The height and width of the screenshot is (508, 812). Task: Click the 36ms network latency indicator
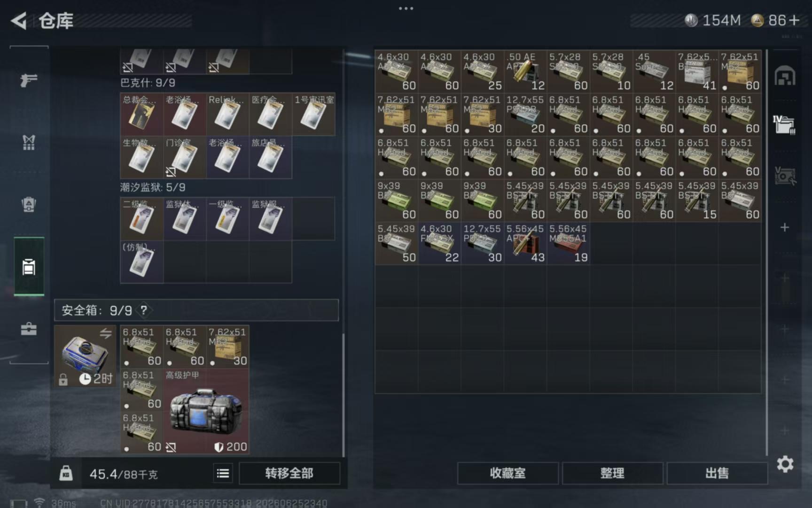[63, 503]
